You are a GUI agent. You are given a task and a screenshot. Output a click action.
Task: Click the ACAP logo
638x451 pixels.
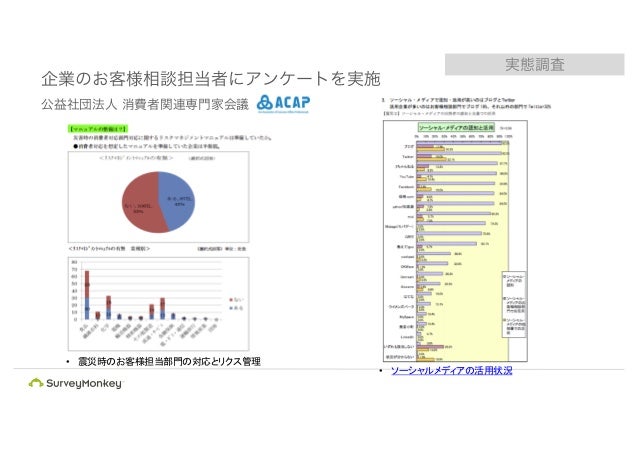(x=283, y=103)
